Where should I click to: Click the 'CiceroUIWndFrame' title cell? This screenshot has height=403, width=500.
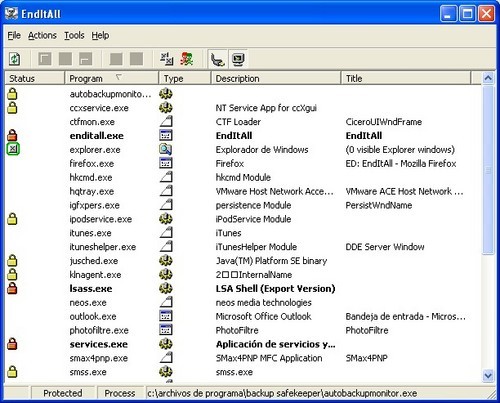(384, 122)
